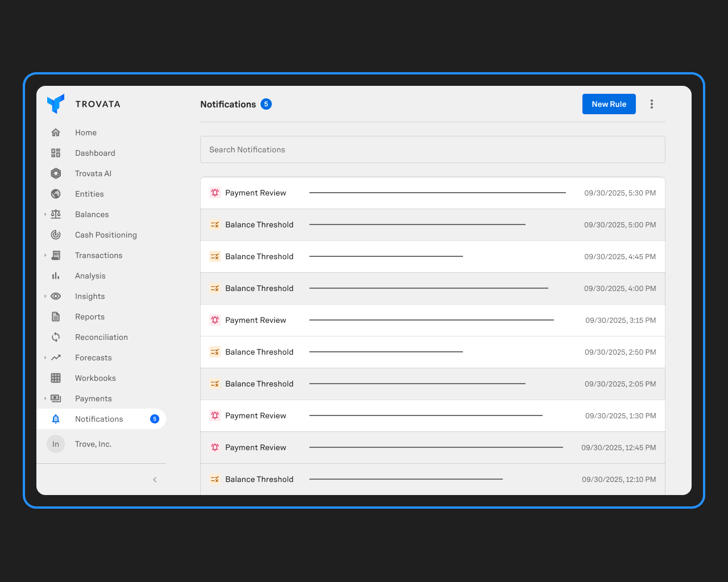Select the Reports document icon
This screenshot has height=582, width=728.
click(55, 316)
